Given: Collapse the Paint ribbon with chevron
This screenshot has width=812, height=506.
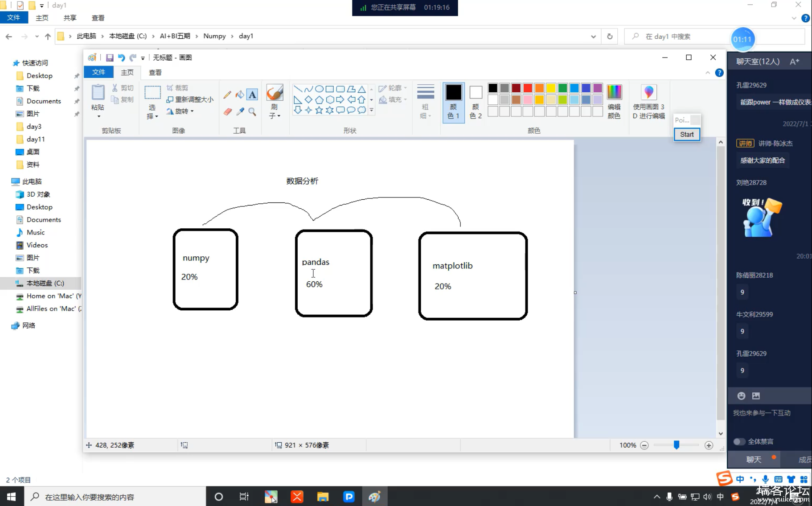Looking at the screenshot, I should click(708, 73).
